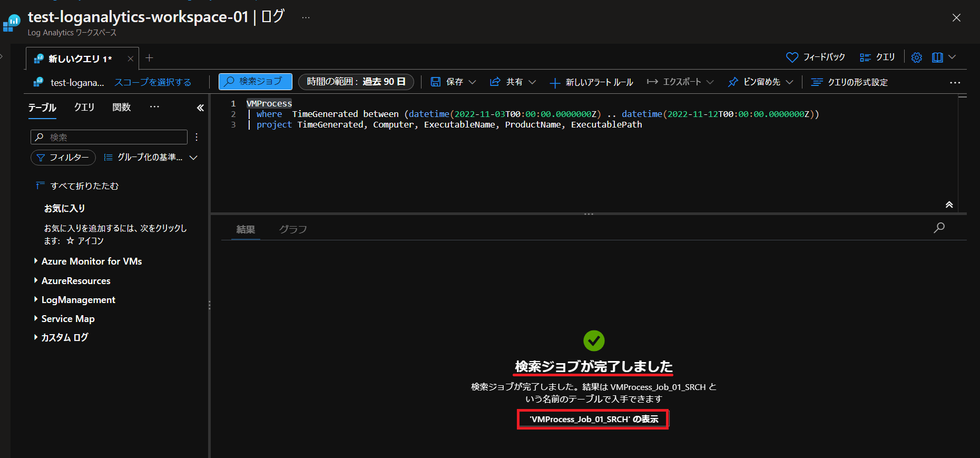Click the 'VMProcess_Job_01_SRCH' の表示 button

pos(593,420)
